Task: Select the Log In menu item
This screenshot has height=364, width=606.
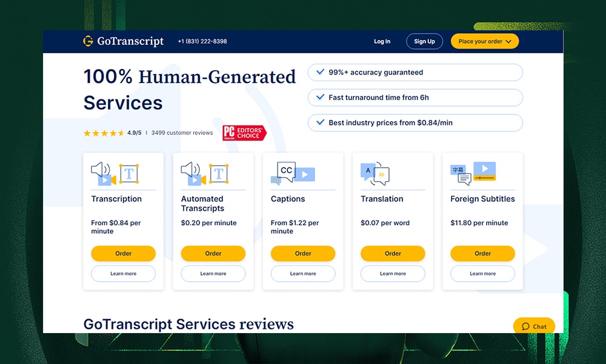Action: [382, 41]
